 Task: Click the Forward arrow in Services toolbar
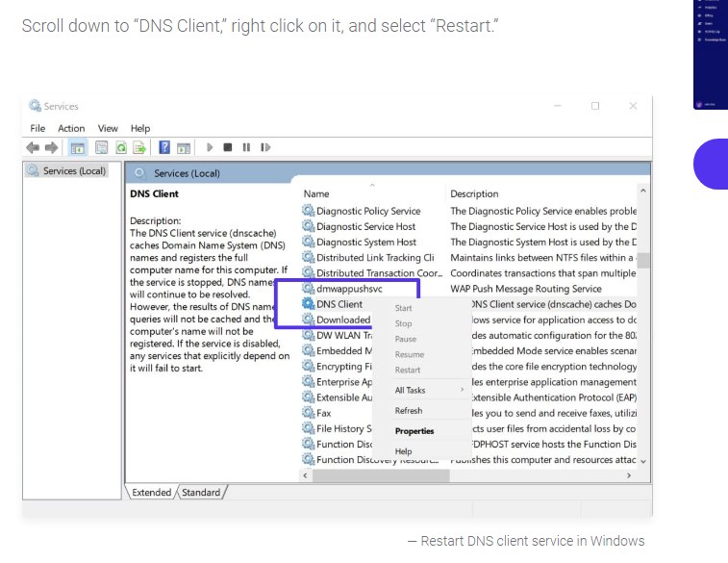[51, 147]
